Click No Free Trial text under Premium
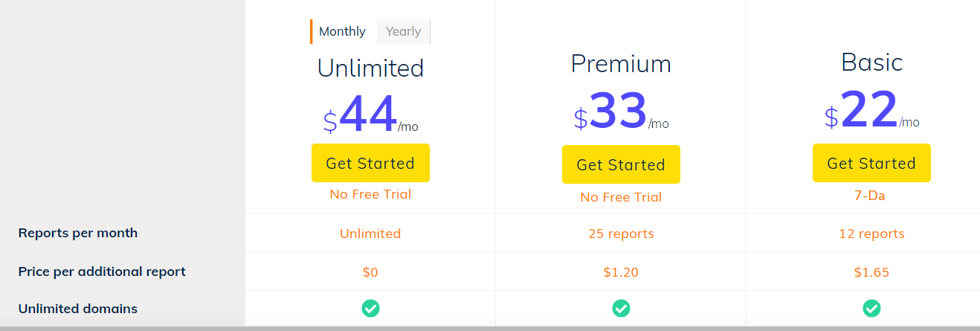The image size is (980, 331). click(x=621, y=197)
